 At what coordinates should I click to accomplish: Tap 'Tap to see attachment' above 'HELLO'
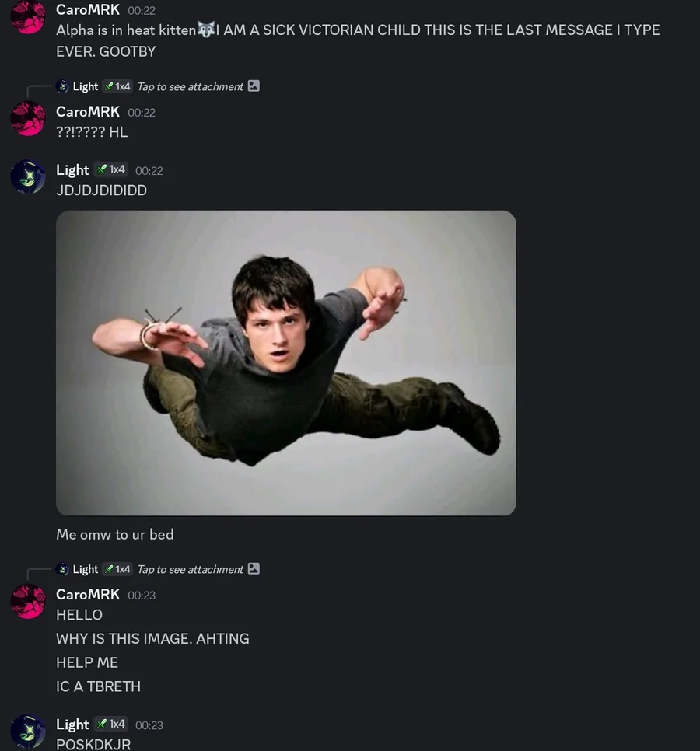click(x=191, y=570)
